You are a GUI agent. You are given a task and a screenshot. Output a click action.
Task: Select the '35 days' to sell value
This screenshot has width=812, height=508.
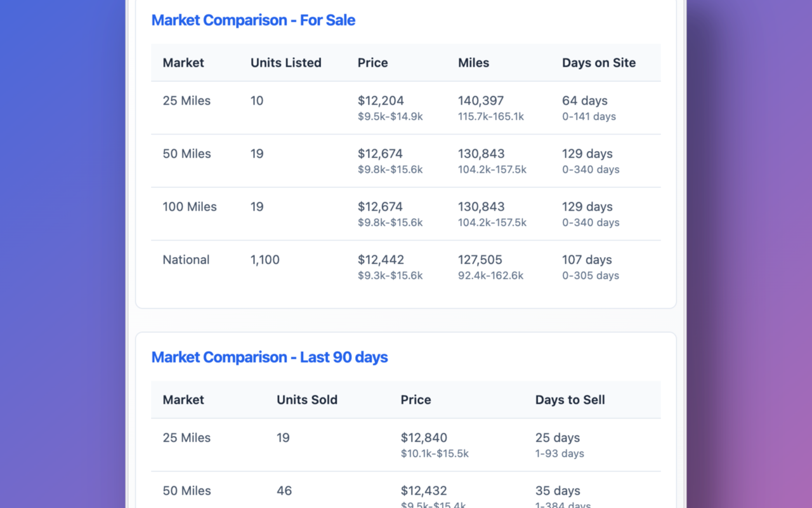point(558,491)
